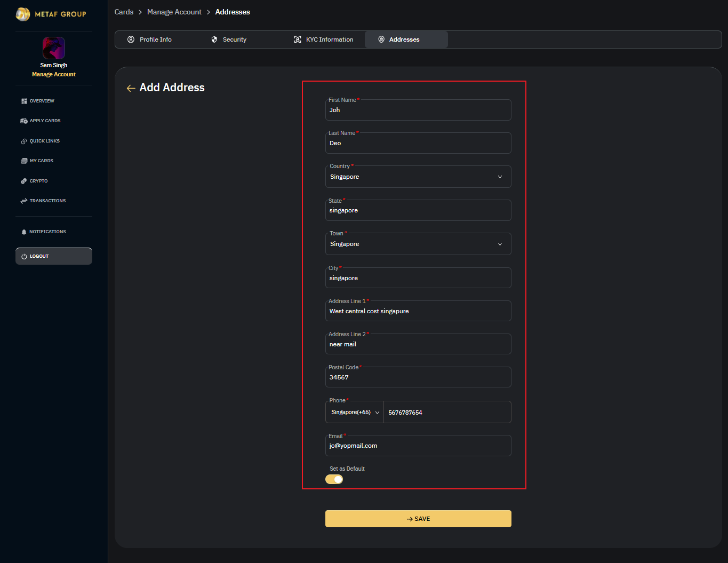The height and width of the screenshot is (563, 728).
Task: Open Quick Links in the sidebar menu
Action: click(45, 141)
